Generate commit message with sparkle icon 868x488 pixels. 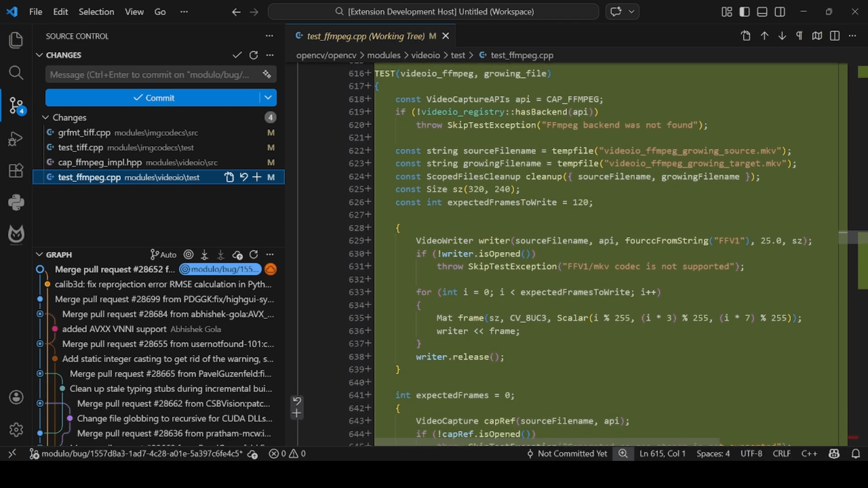pos(267,74)
